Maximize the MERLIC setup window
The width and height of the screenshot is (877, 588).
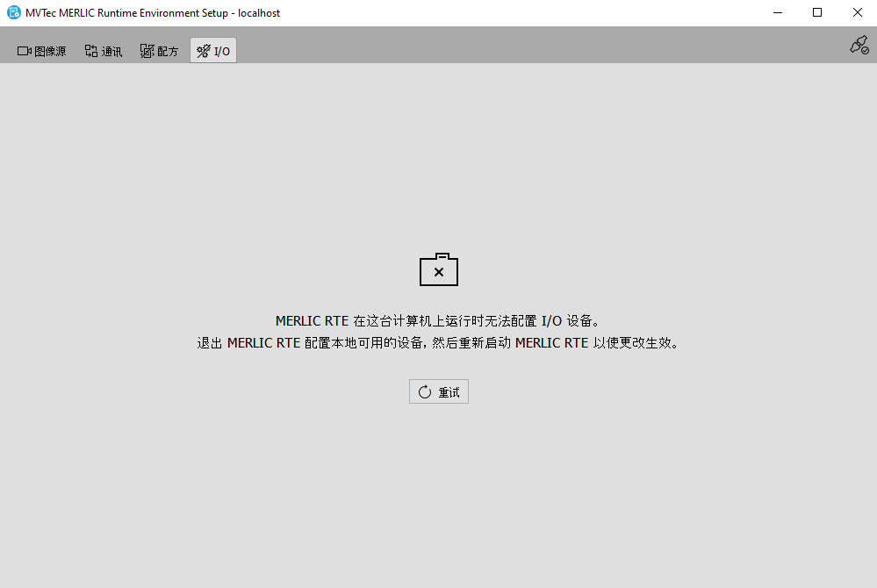click(x=817, y=12)
